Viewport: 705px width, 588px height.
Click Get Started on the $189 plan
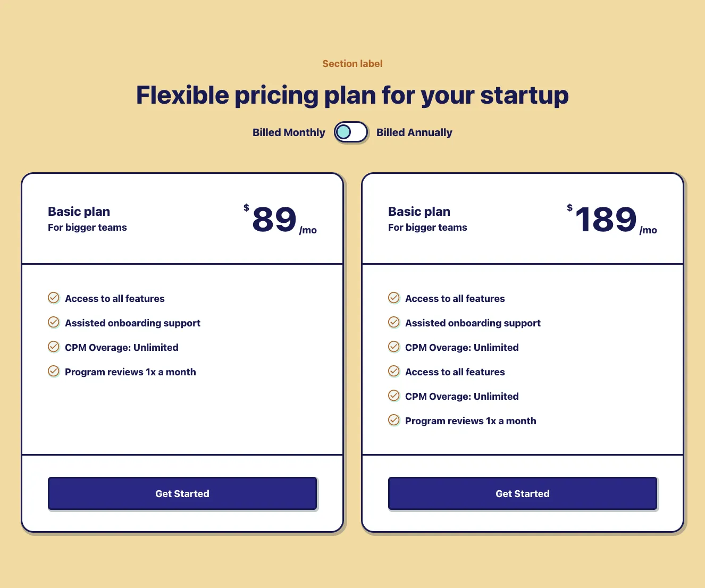tap(523, 493)
